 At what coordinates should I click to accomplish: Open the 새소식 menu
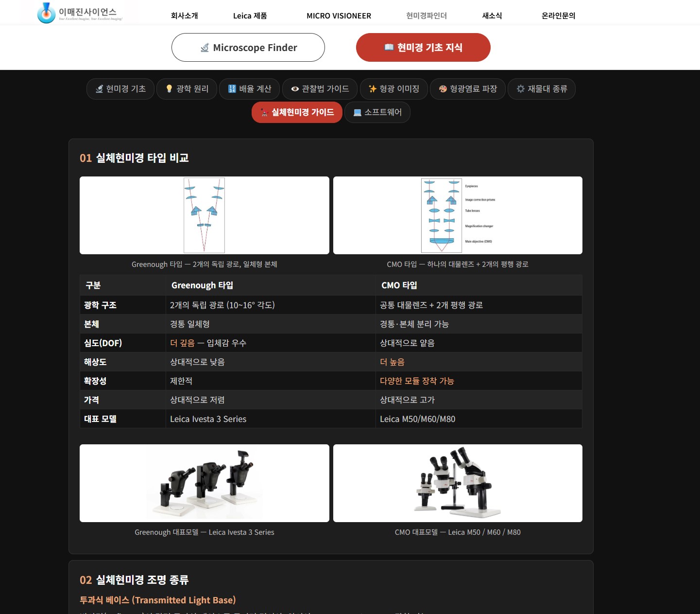pos(492,16)
